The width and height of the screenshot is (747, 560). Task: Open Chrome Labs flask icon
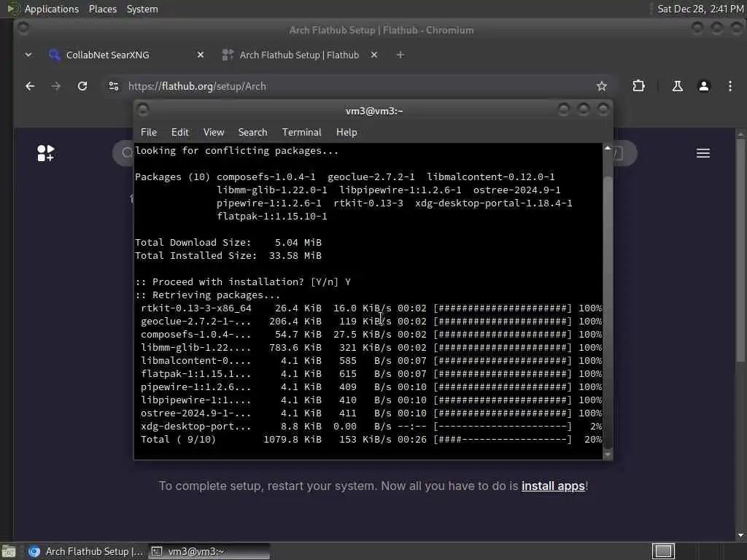(x=678, y=86)
